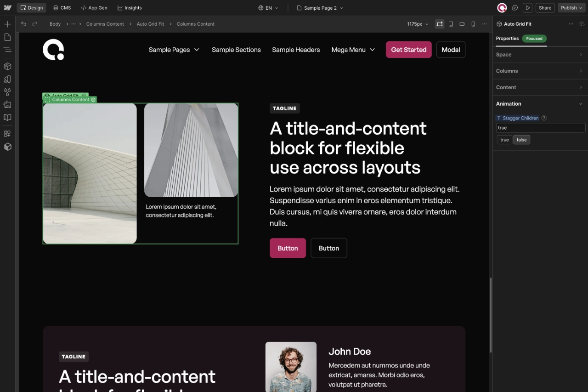Set Stagger Children to false
The image size is (588, 392).
tap(521, 140)
